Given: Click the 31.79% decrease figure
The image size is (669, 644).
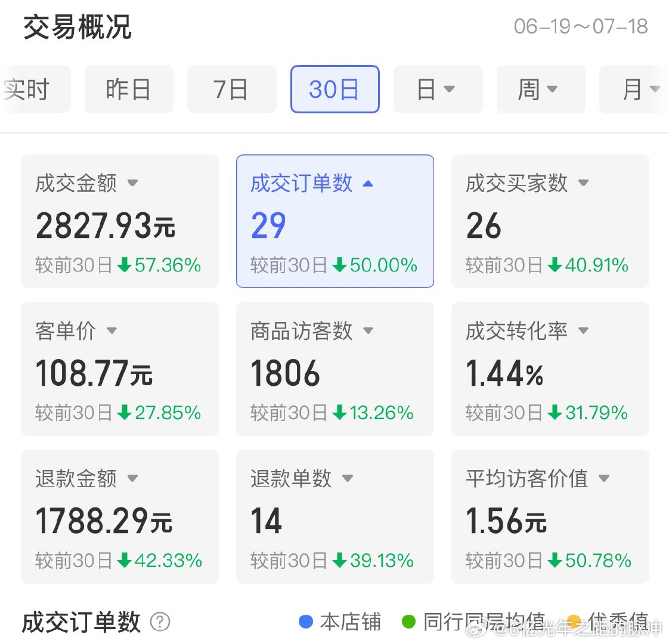Looking at the screenshot, I should pyautogui.click(x=596, y=413).
